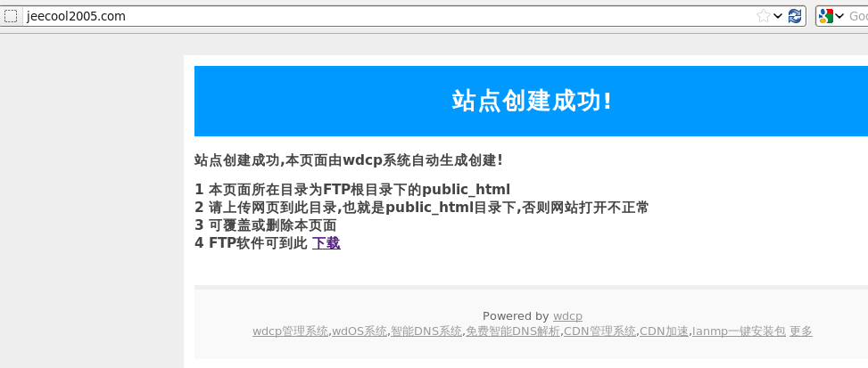
Task: Visit the wdOS系统 footer link
Action: (x=360, y=331)
